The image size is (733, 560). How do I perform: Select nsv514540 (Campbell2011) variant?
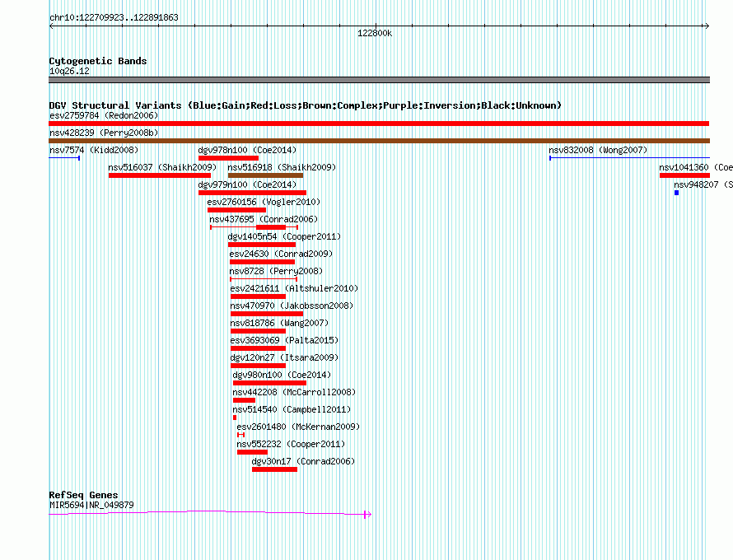tap(292, 409)
